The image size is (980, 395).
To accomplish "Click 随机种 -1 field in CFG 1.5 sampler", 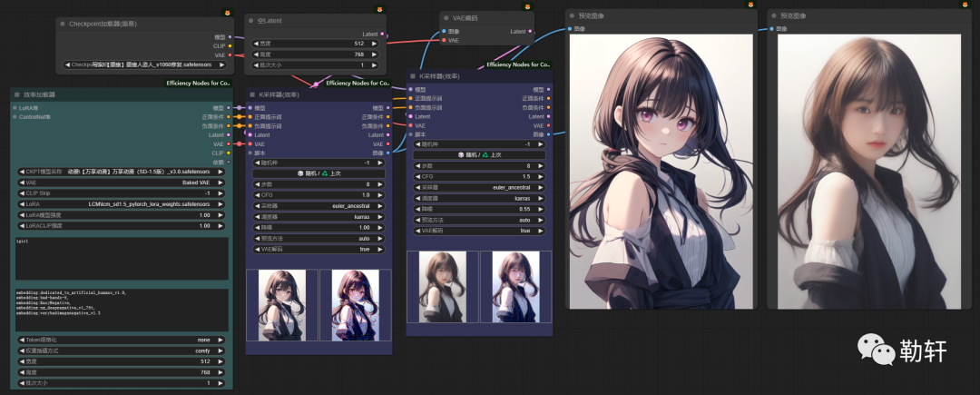I will pyautogui.click(x=479, y=144).
